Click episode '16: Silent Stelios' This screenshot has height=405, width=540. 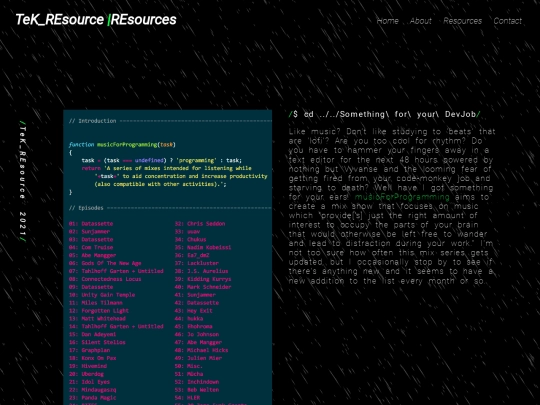[x=97, y=343]
